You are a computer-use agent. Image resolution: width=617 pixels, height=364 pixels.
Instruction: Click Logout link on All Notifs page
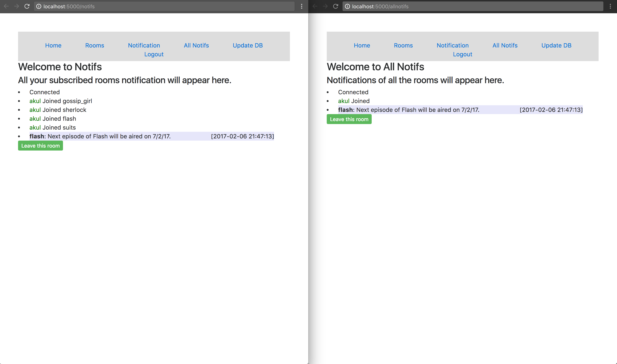(462, 54)
